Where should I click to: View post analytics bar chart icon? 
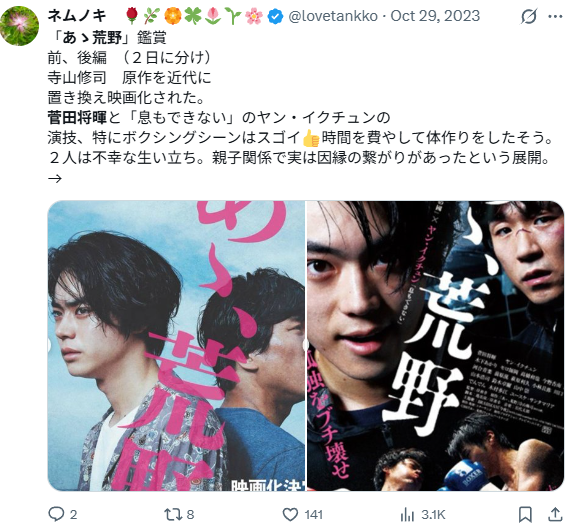(x=407, y=514)
